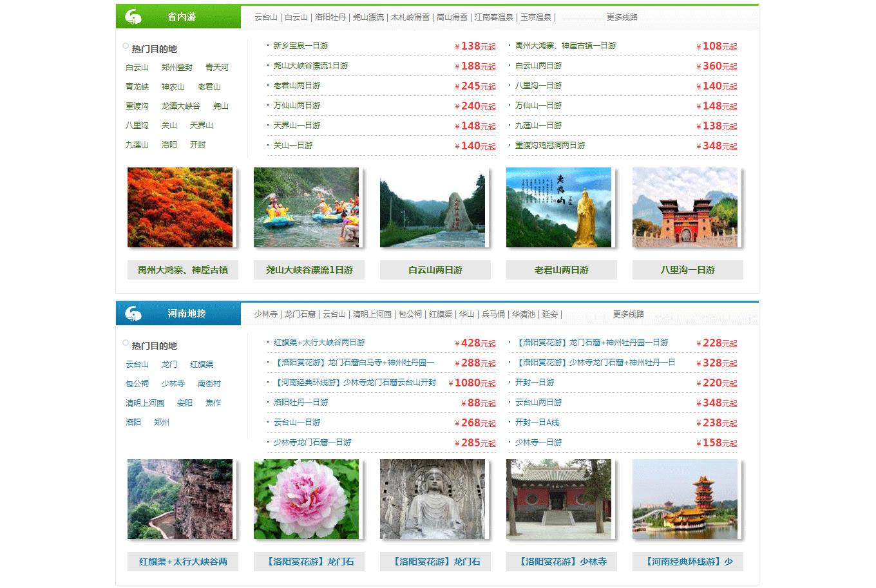Click the caption button 老君山两日游 below its image
The height and width of the screenshot is (588, 876).
point(561,270)
